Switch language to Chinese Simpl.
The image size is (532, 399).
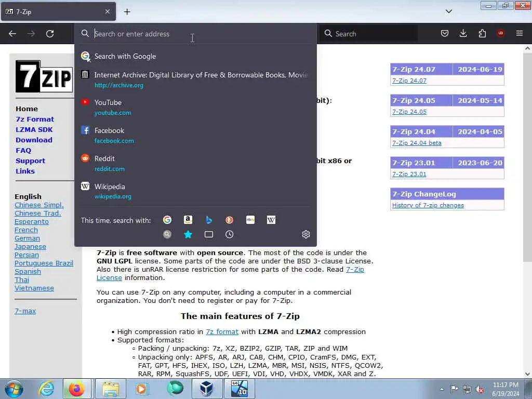coord(39,205)
